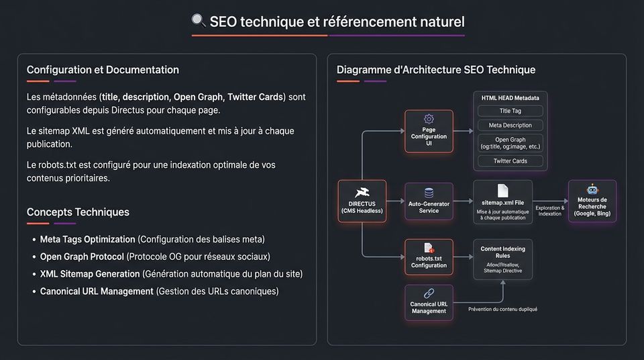This screenshot has height=360, width=644.
Task: Click the Meta Tags Optimization bullet item
Action: tap(152, 239)
